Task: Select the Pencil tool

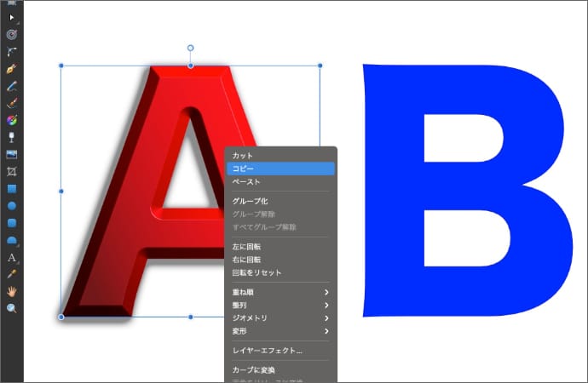Action: coord(12,85)
